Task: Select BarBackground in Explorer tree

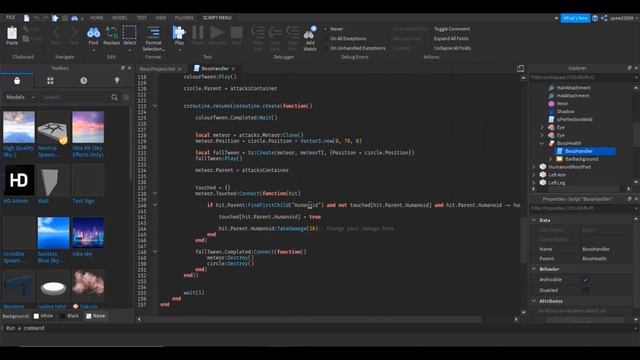Action: pyautogui.click(x=581, y=159)
